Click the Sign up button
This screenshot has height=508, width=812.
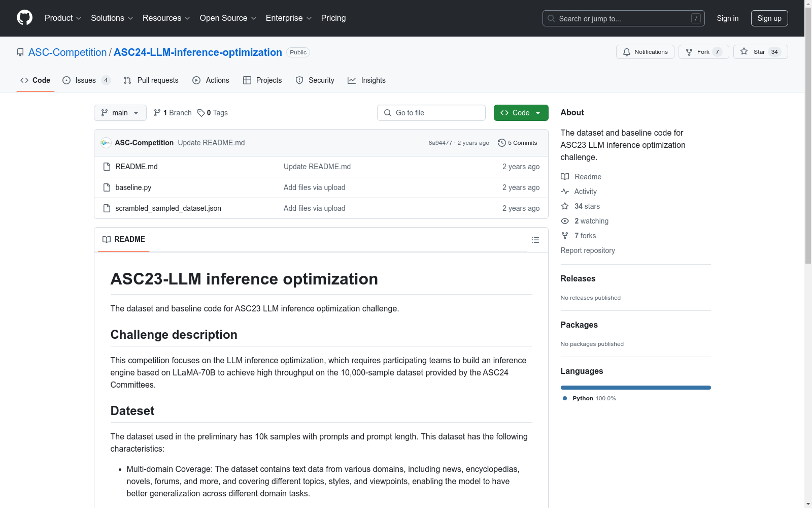click(769, 18)
